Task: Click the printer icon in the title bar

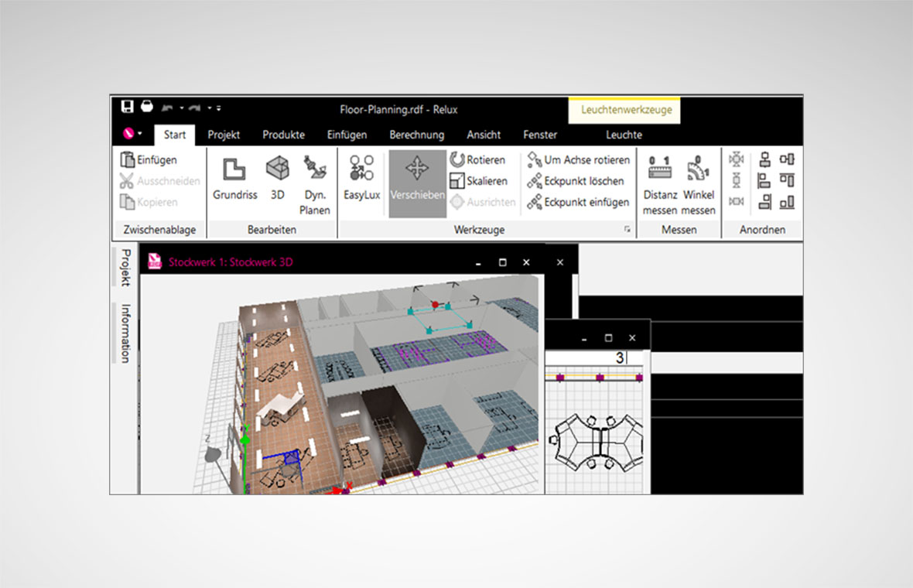Action: coord(147,107)
